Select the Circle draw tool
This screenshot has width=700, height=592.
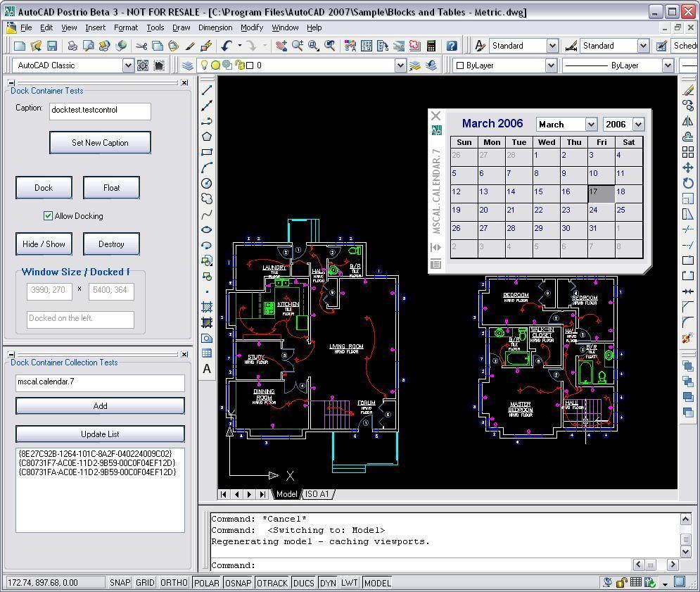[207, 183]
